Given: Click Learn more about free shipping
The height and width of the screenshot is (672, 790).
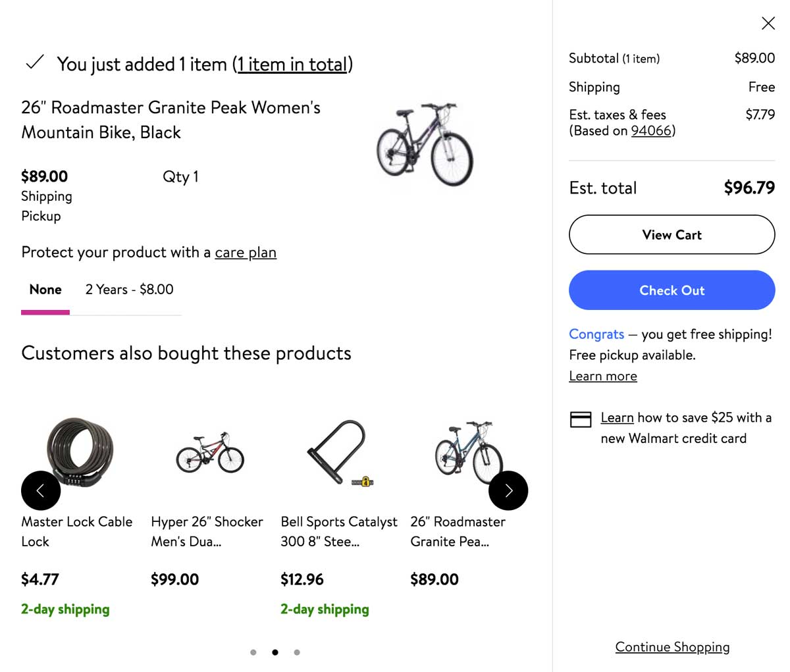Looking at the screenshot, I should tap(603, 376).
